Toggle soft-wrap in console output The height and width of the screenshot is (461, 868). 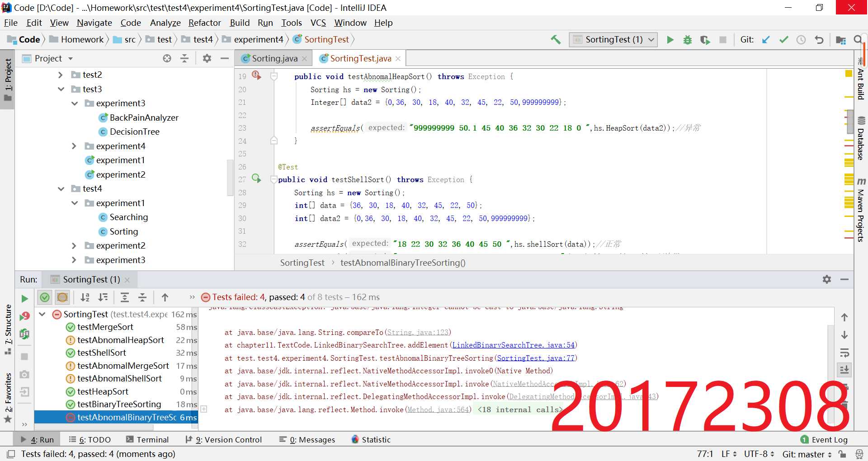click(x=844, y=353)
